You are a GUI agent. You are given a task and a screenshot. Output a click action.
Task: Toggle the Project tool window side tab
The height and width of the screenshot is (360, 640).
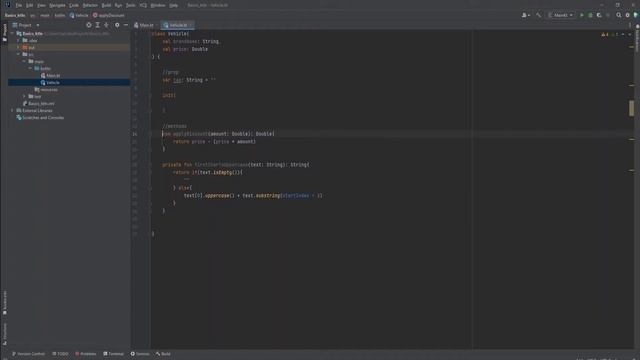4,33
